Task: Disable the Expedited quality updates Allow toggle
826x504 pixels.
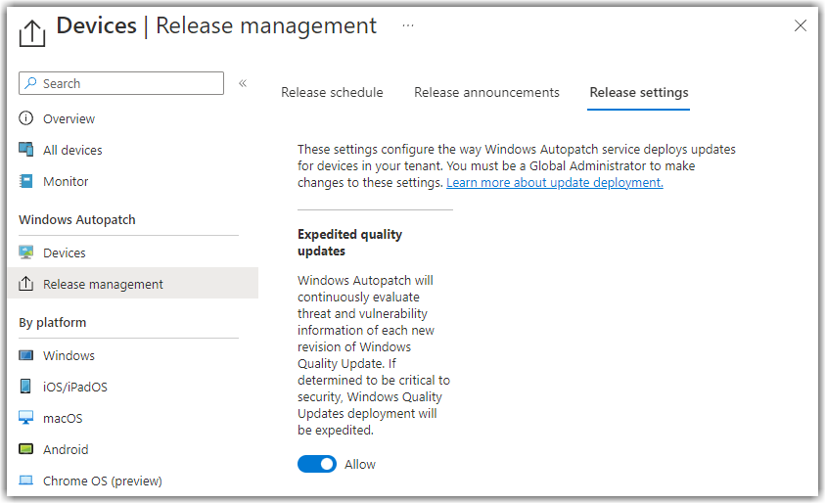Action: pos(317,464)
